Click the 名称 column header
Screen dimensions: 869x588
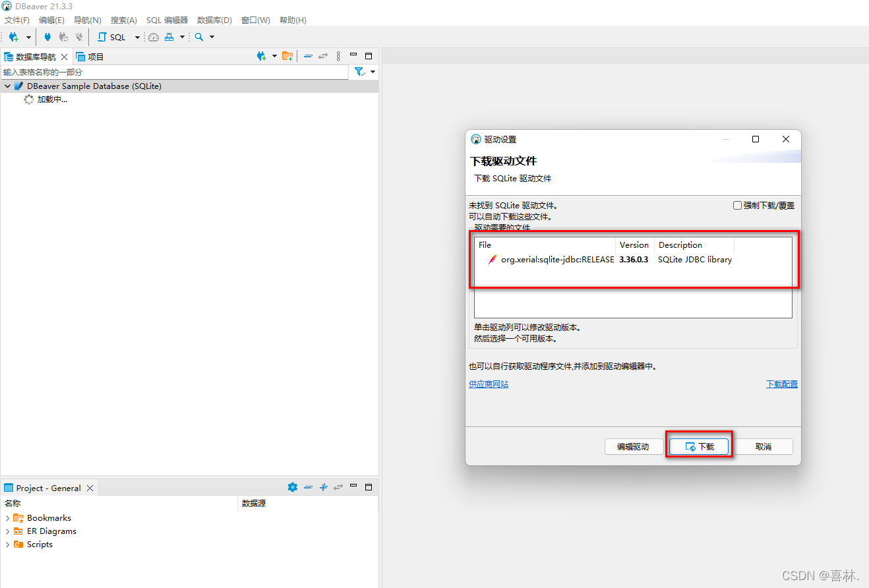[x=119, y=503]
